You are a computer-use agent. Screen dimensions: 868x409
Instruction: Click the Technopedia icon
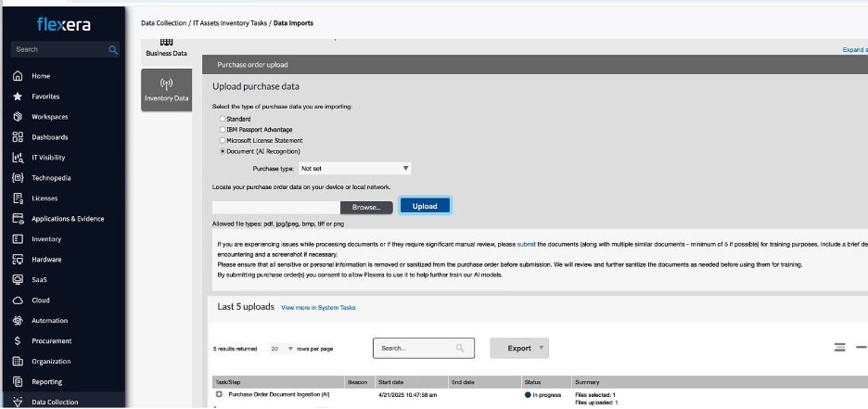click(x=18, y=178)
